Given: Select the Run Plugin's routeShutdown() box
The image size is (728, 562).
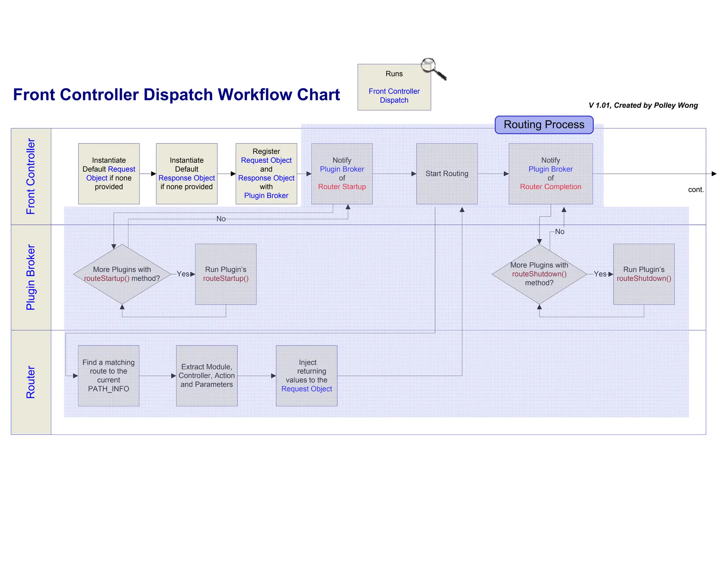Looking at the screenshot, I should [x=643, y=274].
